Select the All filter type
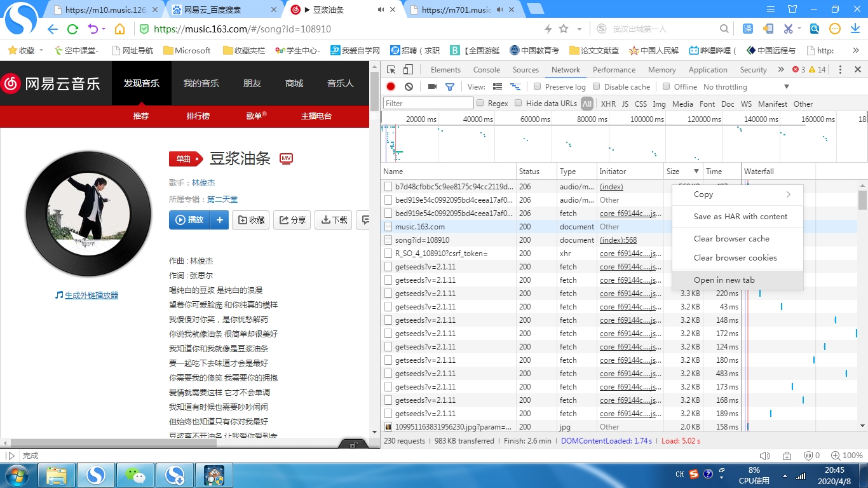This screenshot has width=868, height=488. (587, 104)
